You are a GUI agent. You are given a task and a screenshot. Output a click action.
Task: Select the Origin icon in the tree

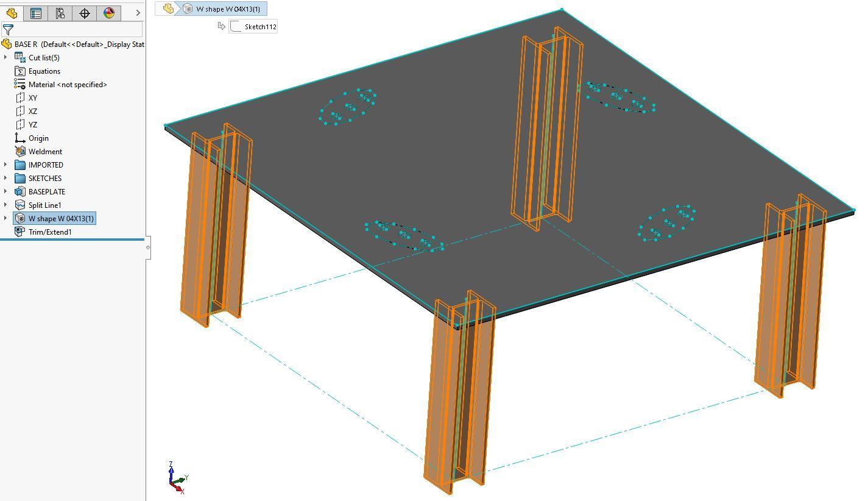[19, 138]
